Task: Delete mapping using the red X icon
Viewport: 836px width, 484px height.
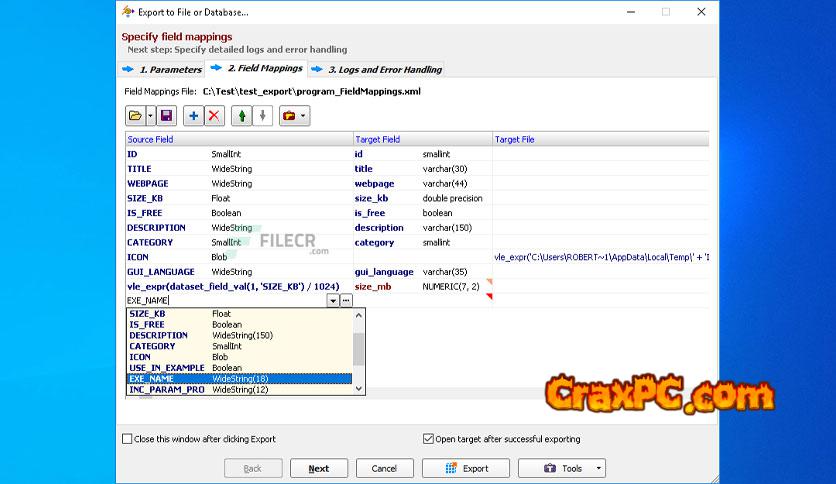Action: (213, 116)
